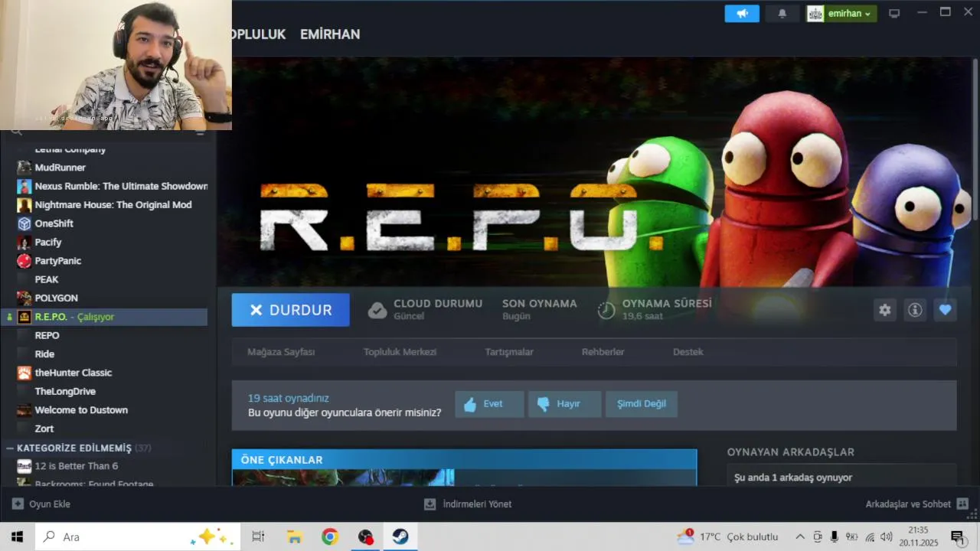Click Hayır thumbs-down button
980x551 pixels.
564,404
